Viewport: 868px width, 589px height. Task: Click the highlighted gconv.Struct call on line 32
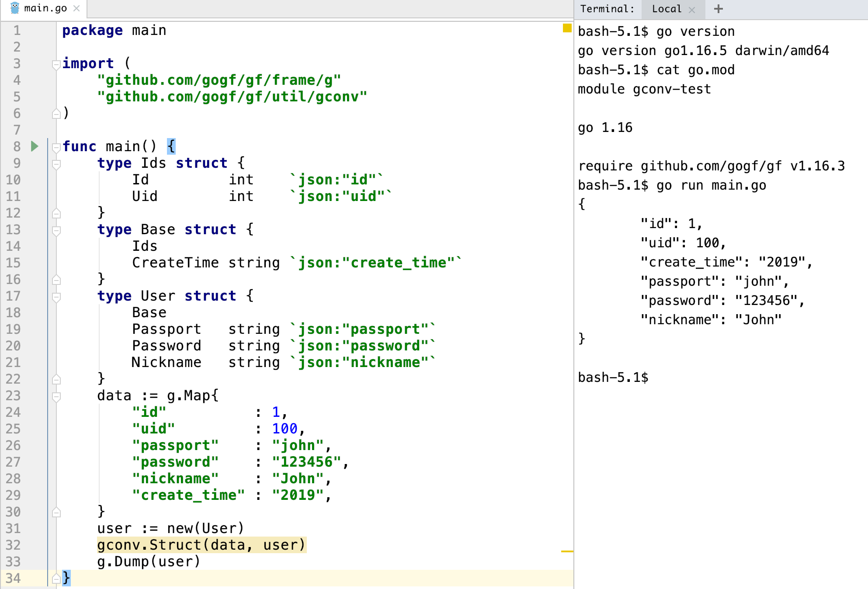pos(201,544)
